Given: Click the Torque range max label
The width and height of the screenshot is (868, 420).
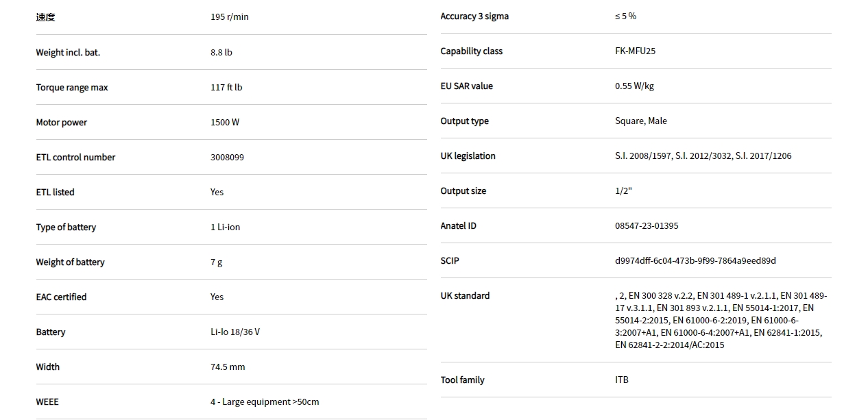Looking at the screenshot, I should tap(72, 88).
